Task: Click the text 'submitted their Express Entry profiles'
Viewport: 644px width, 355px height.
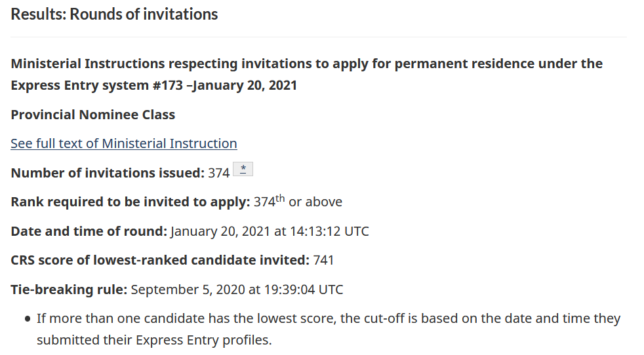Action: click(x=153, y=340)
